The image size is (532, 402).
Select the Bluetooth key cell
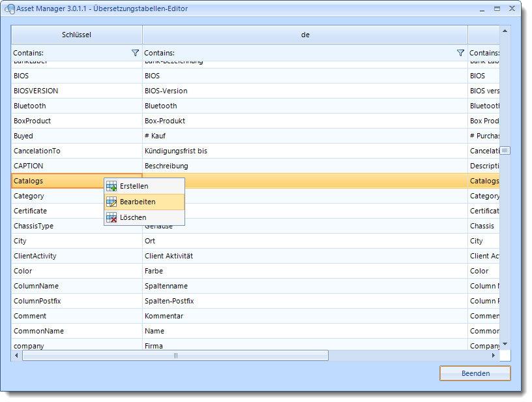(x=77, y=106)
